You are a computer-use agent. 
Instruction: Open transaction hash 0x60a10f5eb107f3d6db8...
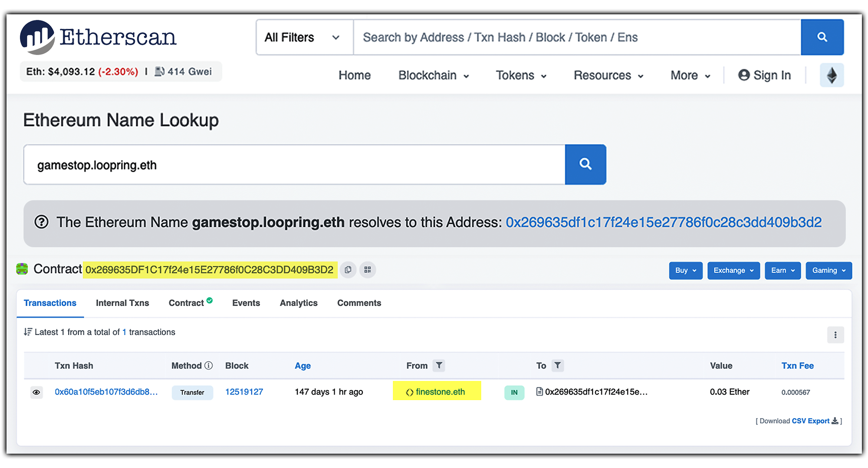click(x=106, y=392)
